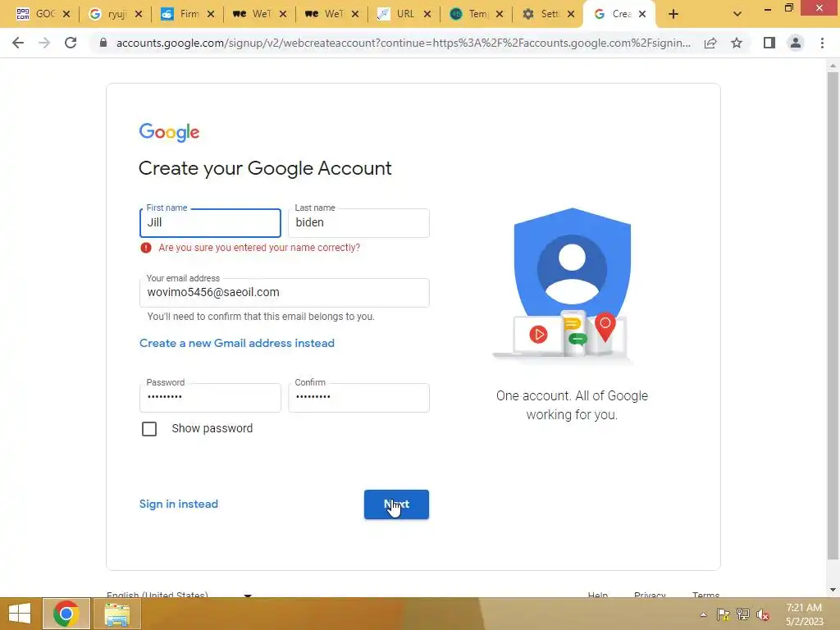Click the Google logo

point(169,132)
